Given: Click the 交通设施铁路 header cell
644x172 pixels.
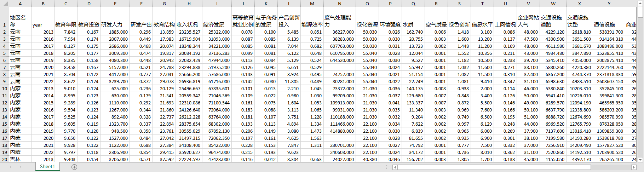Looking at the screenshot, I should pos(580,18).
